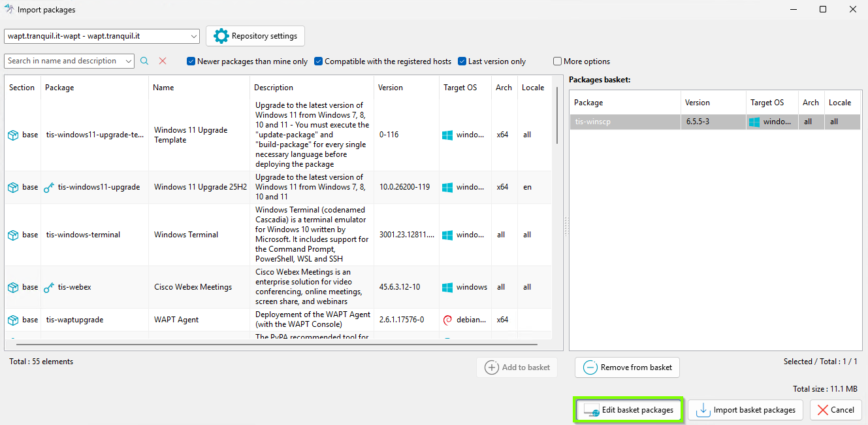Click the package list vertical scrollbar
The width and height of the screenshot is (868, 425).
(557, 114)
